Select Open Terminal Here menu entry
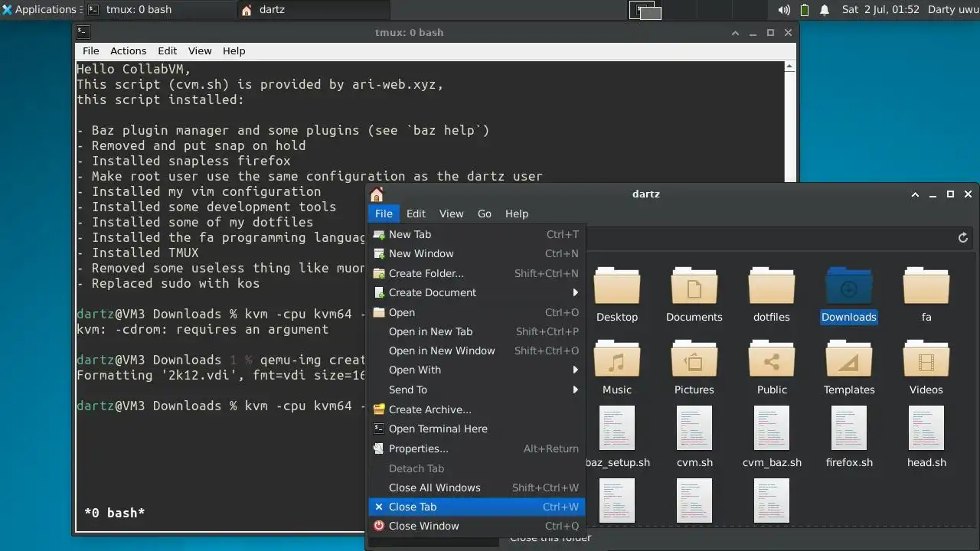This screenshot has height=551, width=980. [x=476, y=429]
